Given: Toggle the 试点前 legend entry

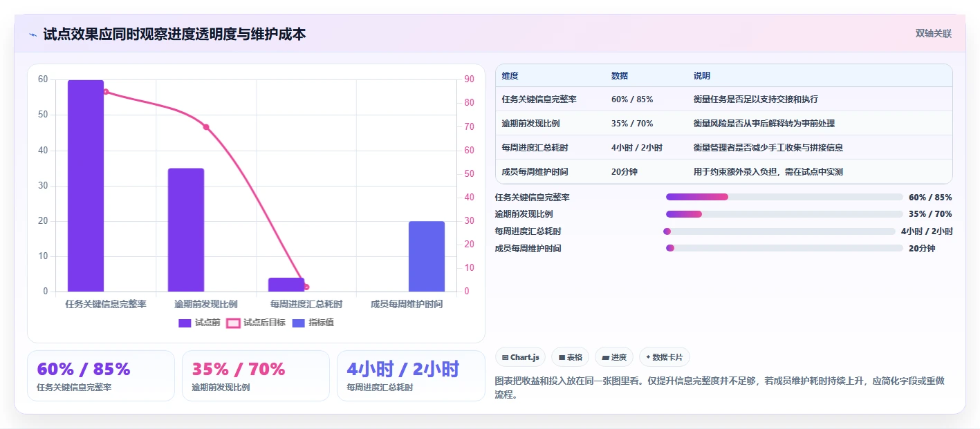Looking at the screenshot, I should click(x=199, y=323).
